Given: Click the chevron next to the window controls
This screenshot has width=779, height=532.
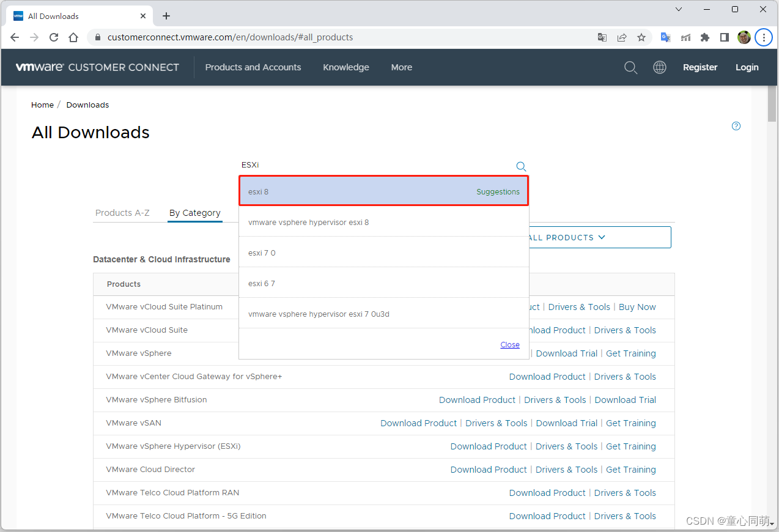Looking at the screenshot, I should [678, 9].
